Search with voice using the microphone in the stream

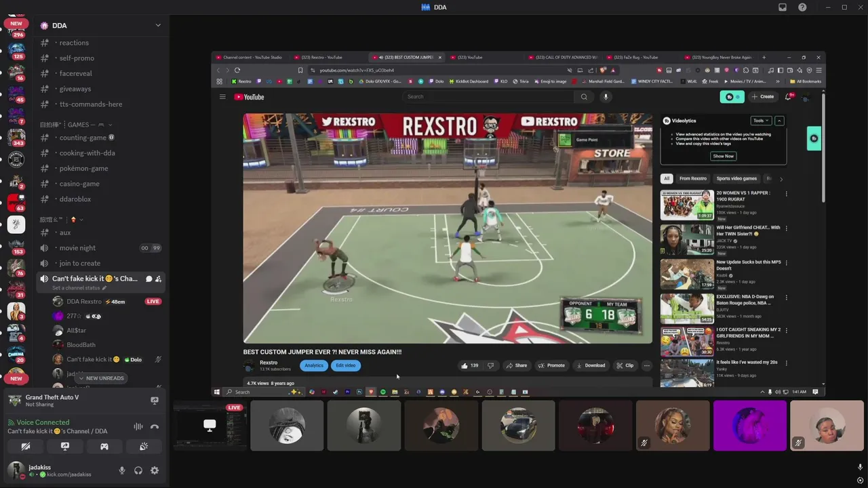click(606, 97)
